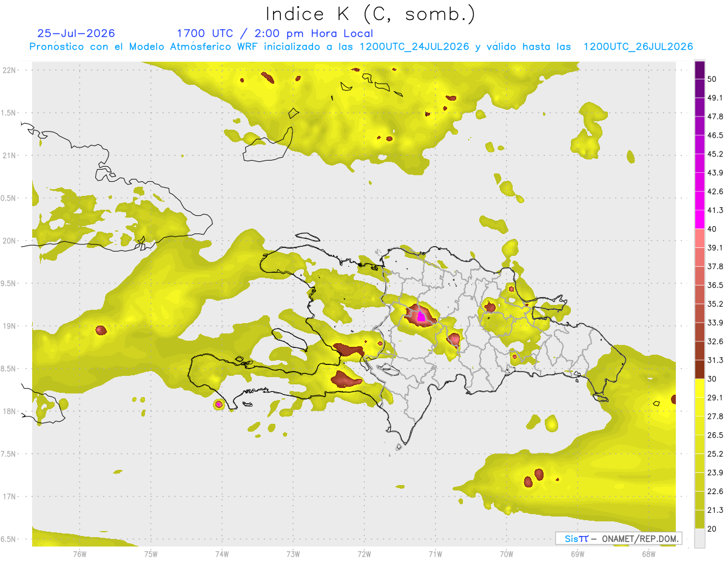Click the colorbar label '37.8'

[x=715, y=267]
